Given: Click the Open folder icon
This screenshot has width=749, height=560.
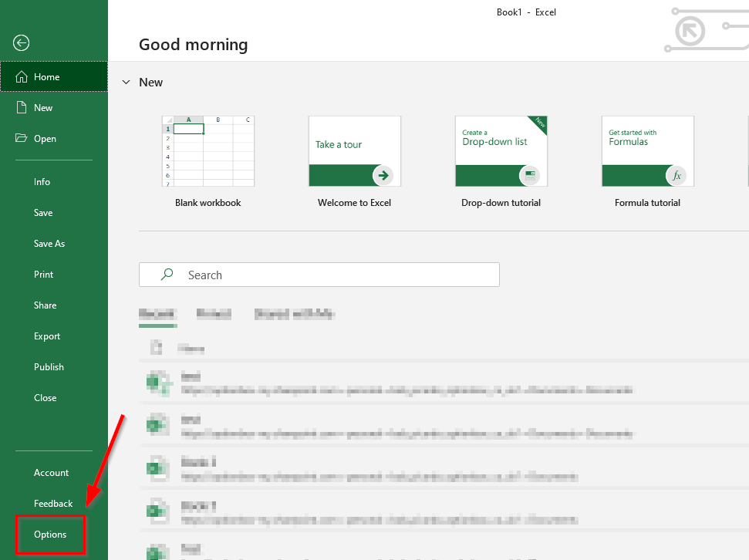Looking at the screenshot, I should 21,138.
